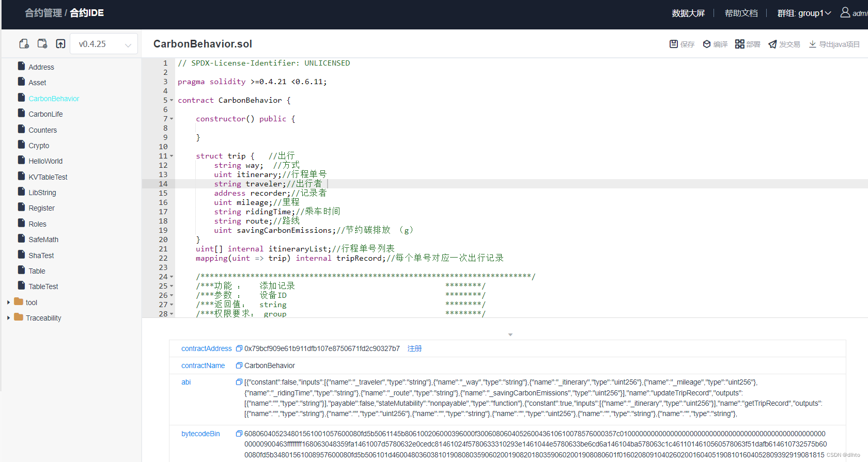Save the contract with 保存
Image resolution: width=868 pixels, height=462 pixels.
click(x=682, y=44)
